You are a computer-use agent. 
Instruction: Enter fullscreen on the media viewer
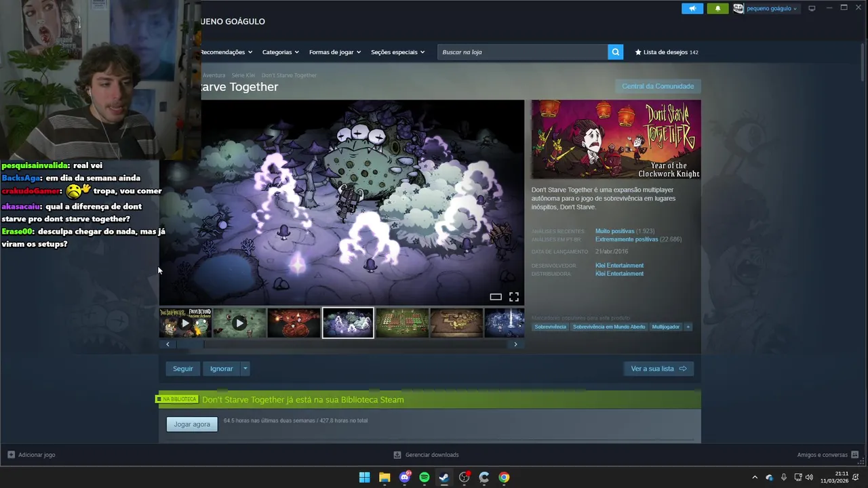[x=514, y=297]
